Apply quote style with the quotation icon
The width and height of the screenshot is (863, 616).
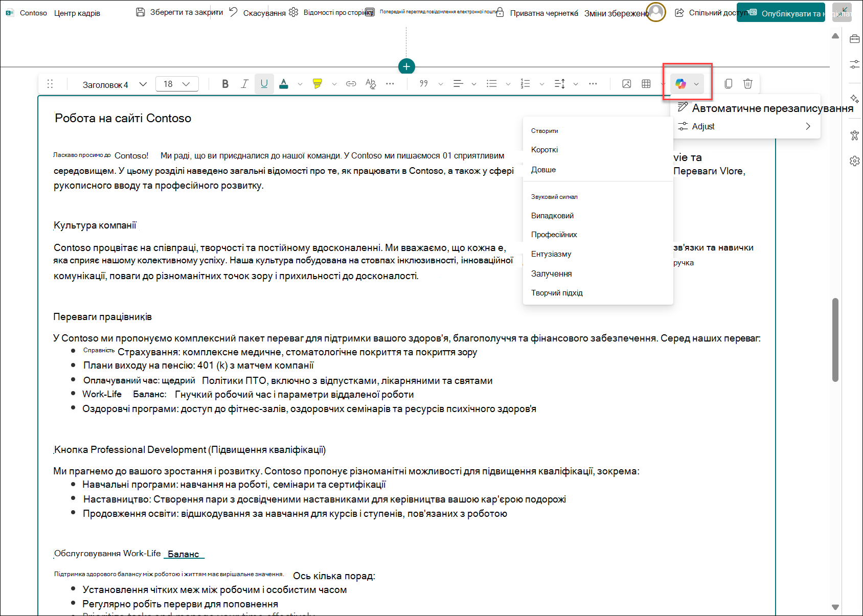[424, 84]
